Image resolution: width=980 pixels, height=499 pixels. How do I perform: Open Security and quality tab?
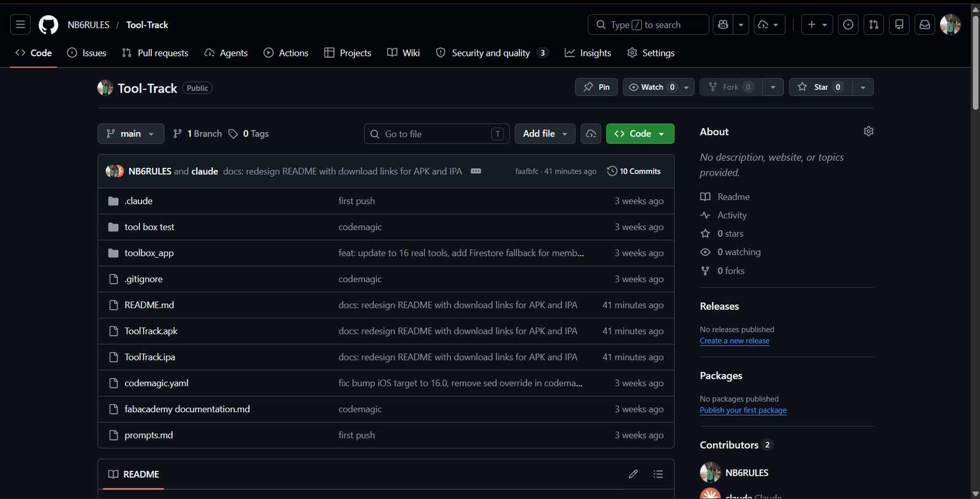(x=492, y=53)
